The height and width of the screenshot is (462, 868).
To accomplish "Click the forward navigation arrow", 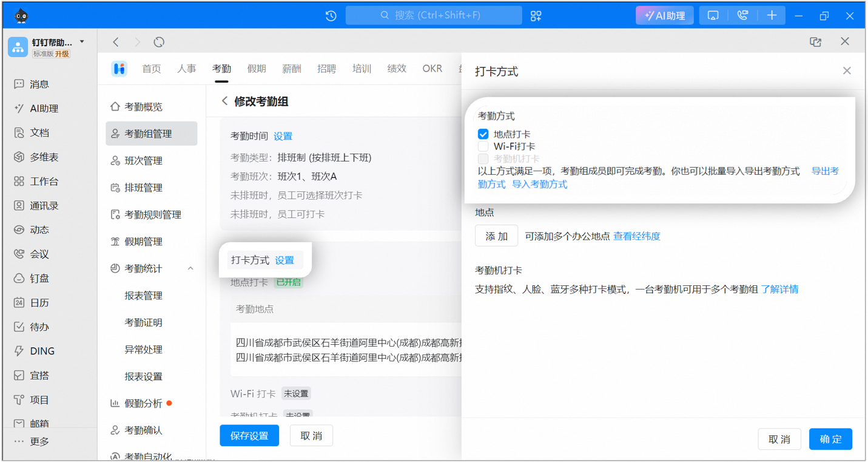I will pyautogui.click(x=138, y=42).
